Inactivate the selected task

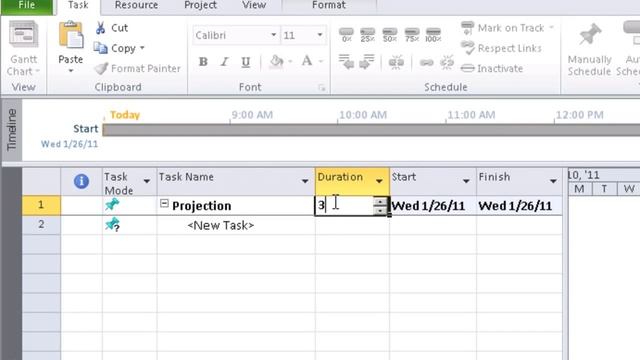click(x=492, y=68)
